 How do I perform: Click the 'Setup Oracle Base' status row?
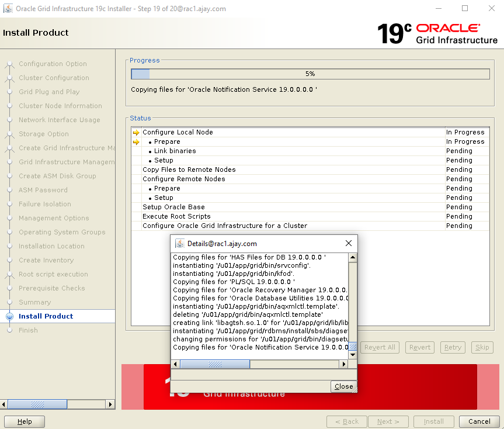coord(310,207)
